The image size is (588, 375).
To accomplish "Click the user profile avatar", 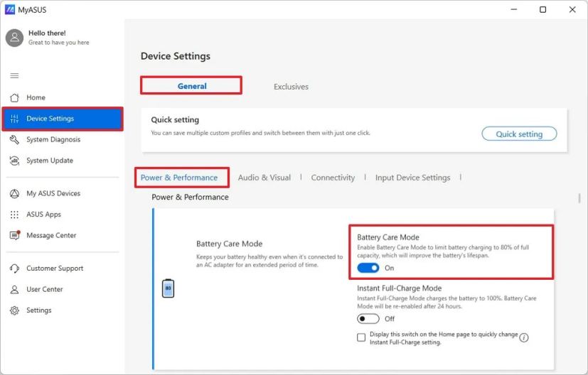I will [x=14, y=38].
